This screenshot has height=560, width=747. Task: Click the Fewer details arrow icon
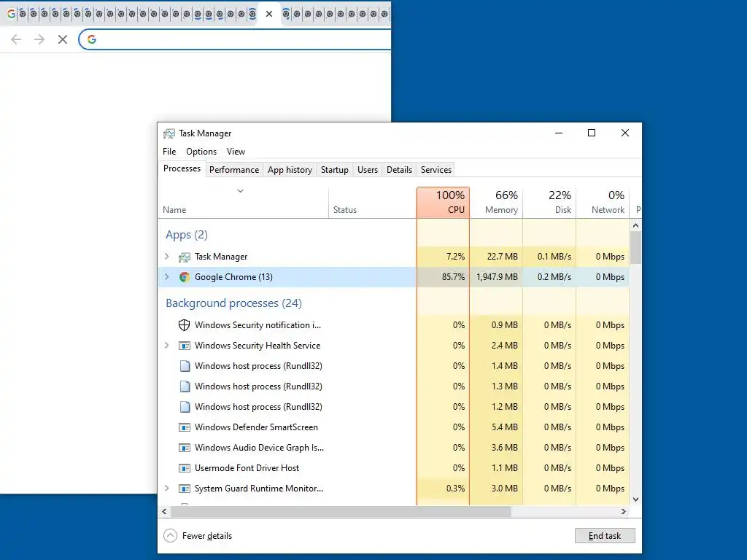click(171, 536)
